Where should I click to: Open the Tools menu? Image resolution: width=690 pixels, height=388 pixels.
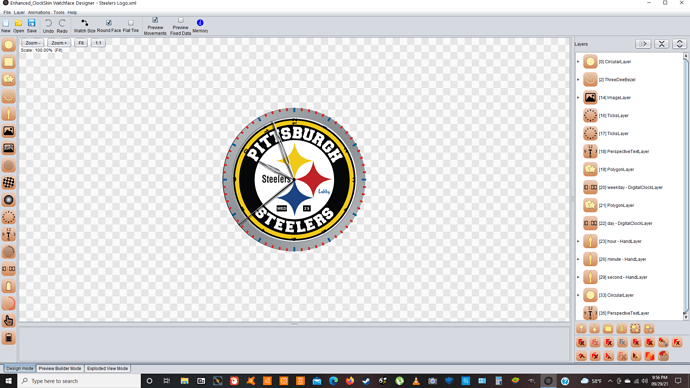pos(59,12)
